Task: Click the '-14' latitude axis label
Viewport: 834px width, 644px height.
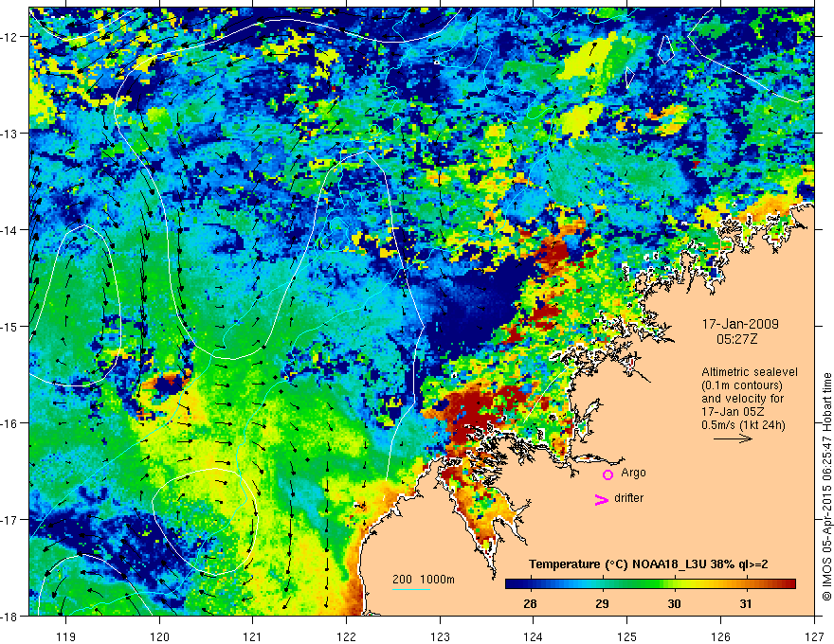Action: click(x=9, y=230)
